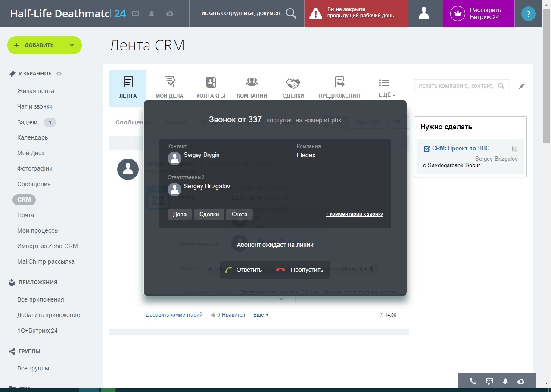This screenshot has height=392, width=551.
Task: Open the notifications bell in header
Action: [x=152, y=14]
